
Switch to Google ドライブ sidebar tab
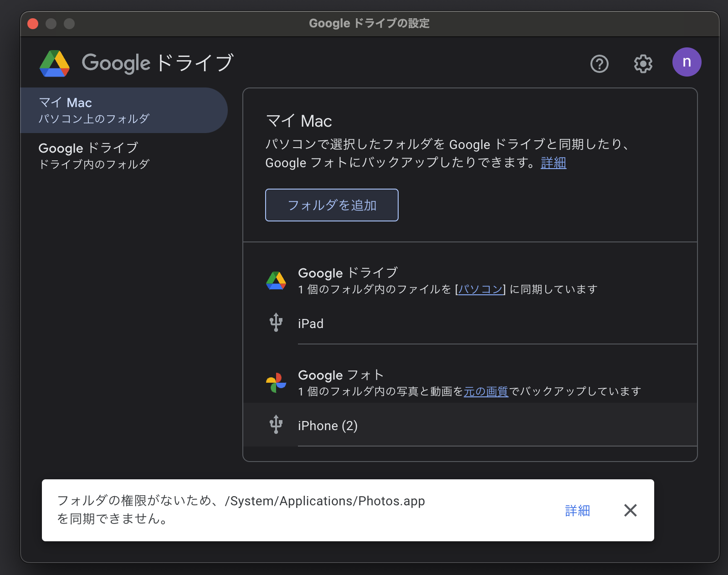coord(124,156)
